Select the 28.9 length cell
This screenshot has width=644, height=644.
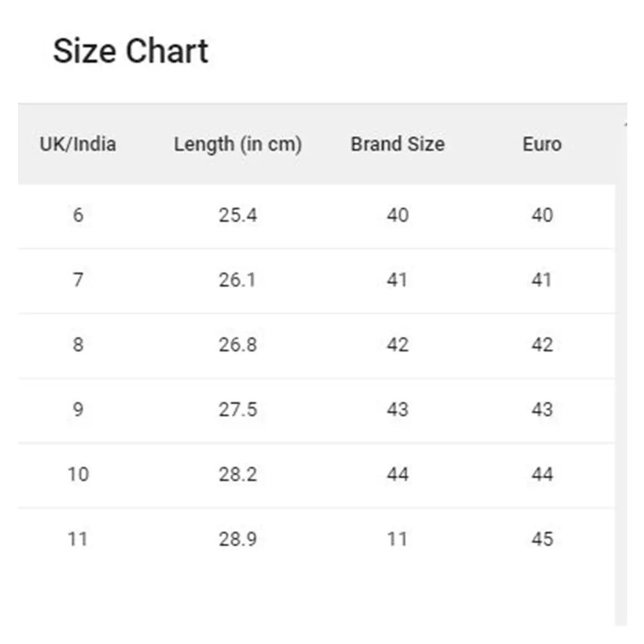(x=238, y=539)
